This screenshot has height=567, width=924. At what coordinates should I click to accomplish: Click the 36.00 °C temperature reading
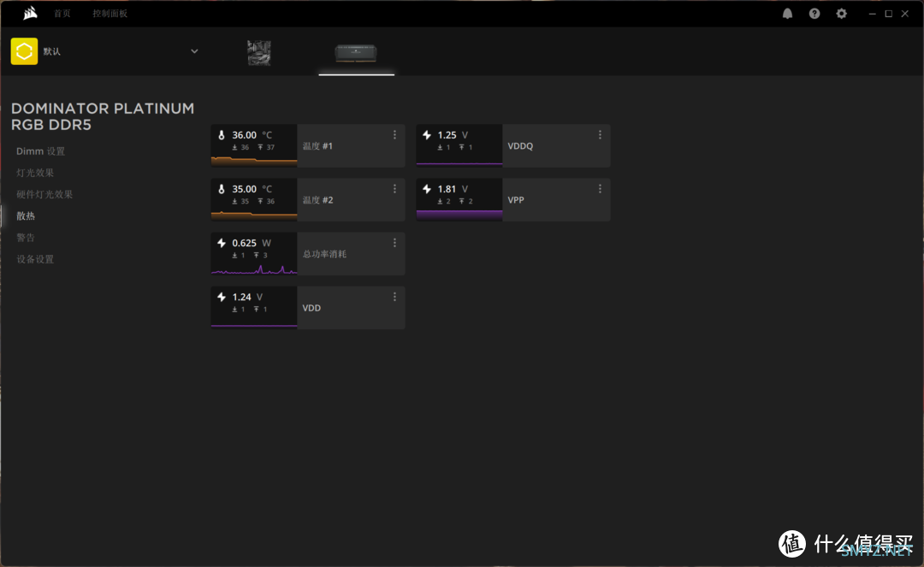coord(252,135)
